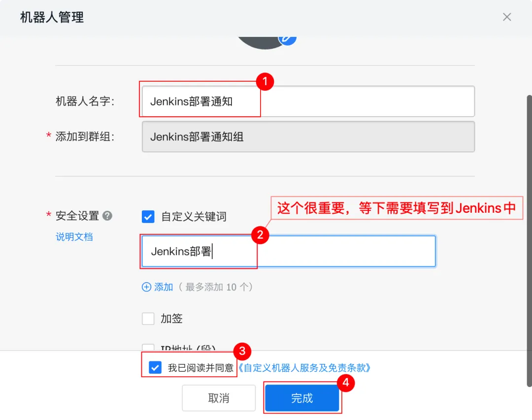Screen dimensions: 532x420
Task: Open the 说明文档 link
Action: [x=74, y=237]
